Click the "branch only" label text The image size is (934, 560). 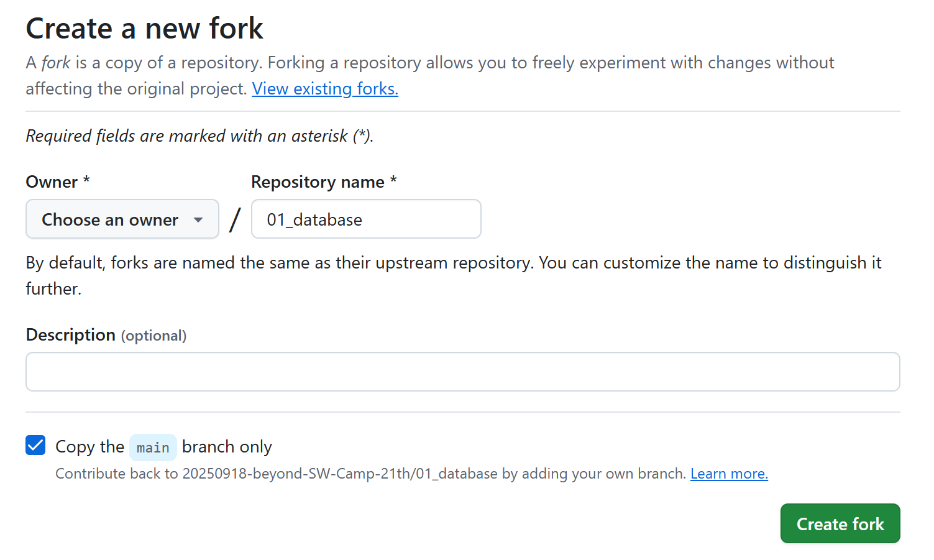point(227,447)
